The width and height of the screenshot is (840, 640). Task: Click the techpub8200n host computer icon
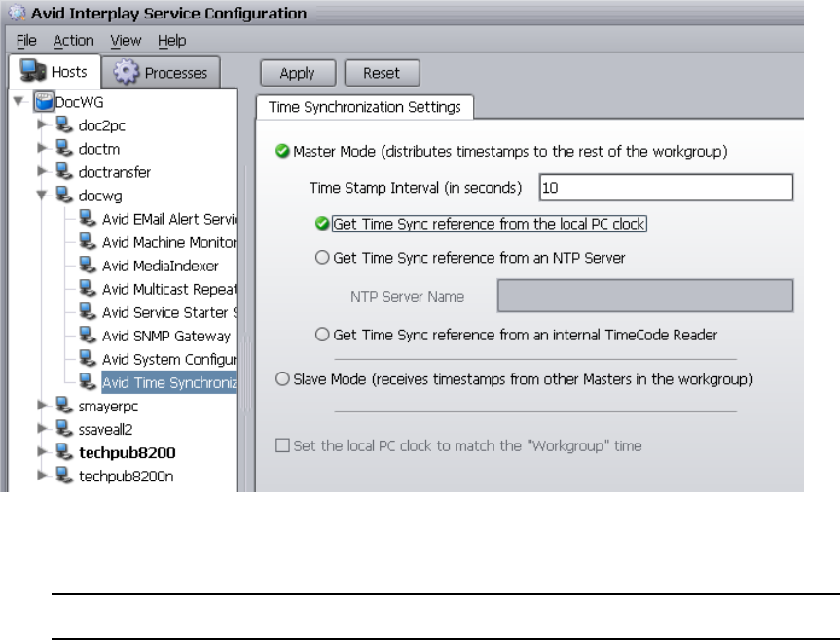(x=64, y=476)
